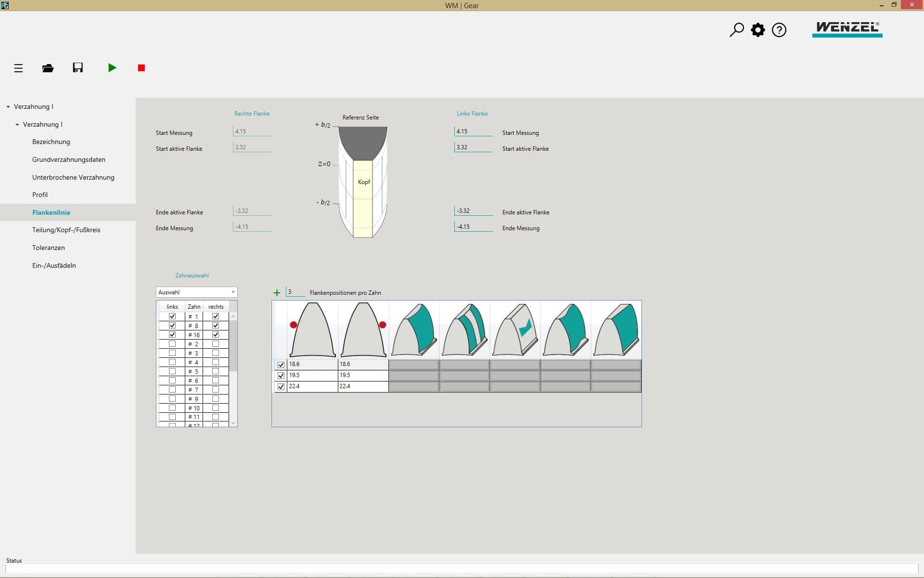Untick the row checkbox for position 19.5
The width and height of the screenshot is (924, 578).
pyautogui.click(x=281, y=376)
